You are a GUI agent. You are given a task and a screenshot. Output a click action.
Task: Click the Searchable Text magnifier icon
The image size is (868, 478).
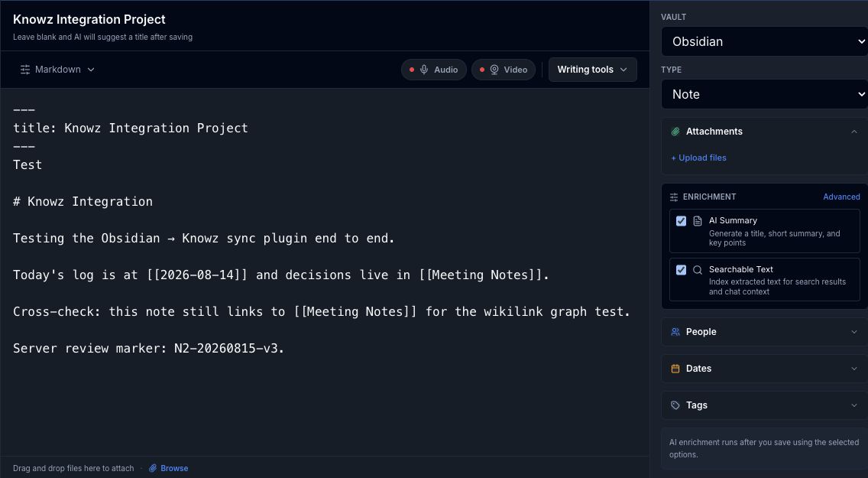(698, 270)
